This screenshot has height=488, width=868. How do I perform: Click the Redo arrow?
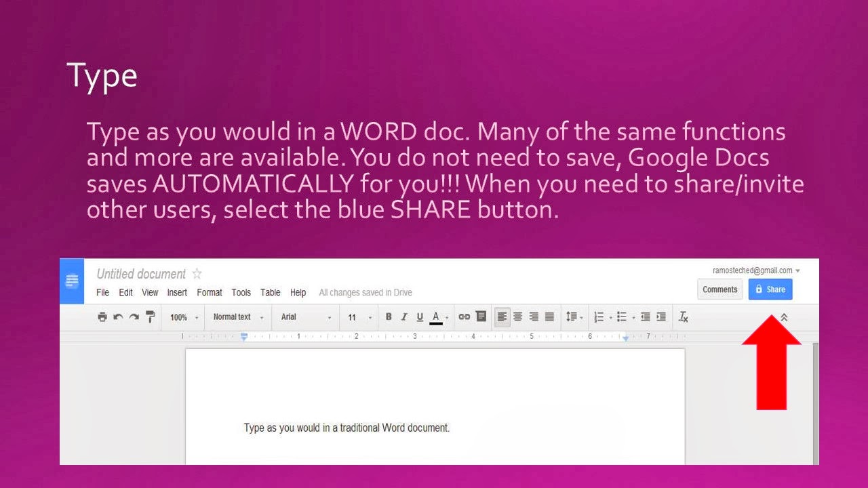[x=134, y=317]
